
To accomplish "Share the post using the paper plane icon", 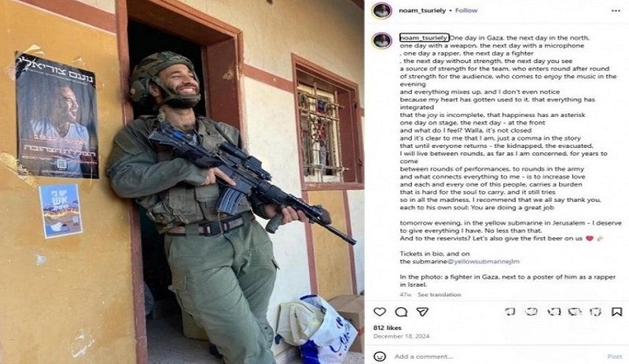I will [x=422, y=312].
